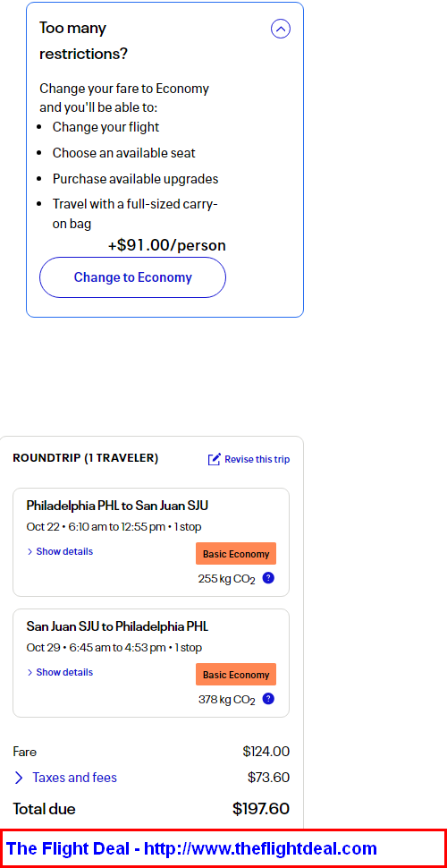Image resolution: width=447 pixels, height=868 pixels.
Task: Click the Taxes and fees link text
Action: click(x=75, y=778)
